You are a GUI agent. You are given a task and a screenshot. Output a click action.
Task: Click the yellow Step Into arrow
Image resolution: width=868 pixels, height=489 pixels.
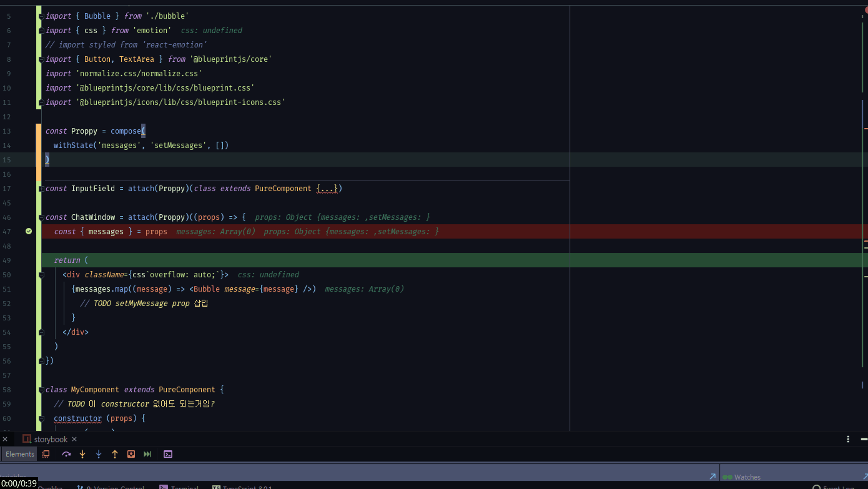(x=82, y=454)
